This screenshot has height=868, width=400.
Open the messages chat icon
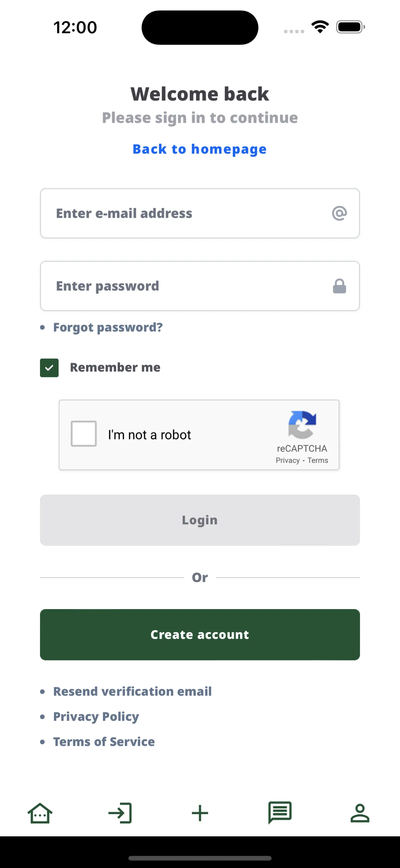[x=280, y=813]
